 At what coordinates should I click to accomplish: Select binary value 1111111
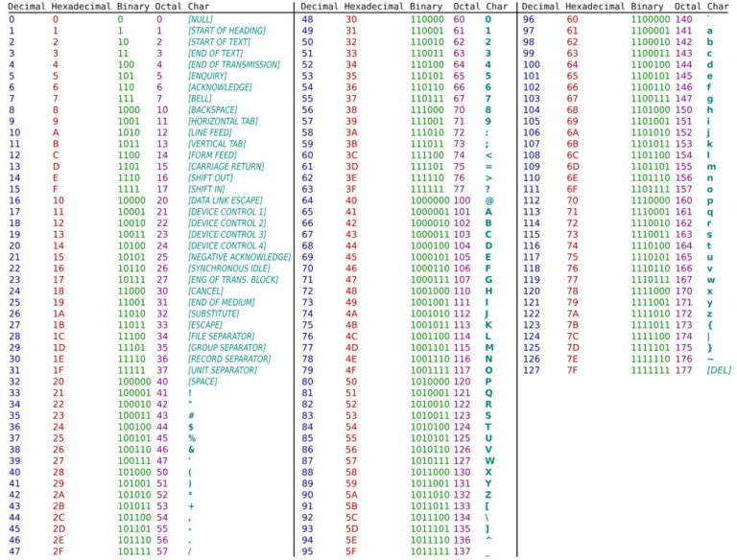(x=651, y=370)
